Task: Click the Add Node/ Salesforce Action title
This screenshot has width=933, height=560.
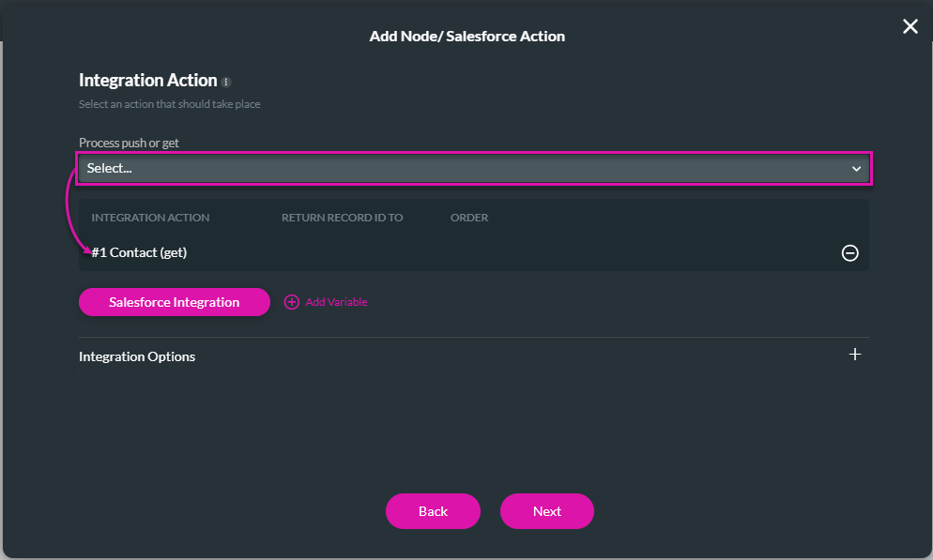Action: point(466,36)
